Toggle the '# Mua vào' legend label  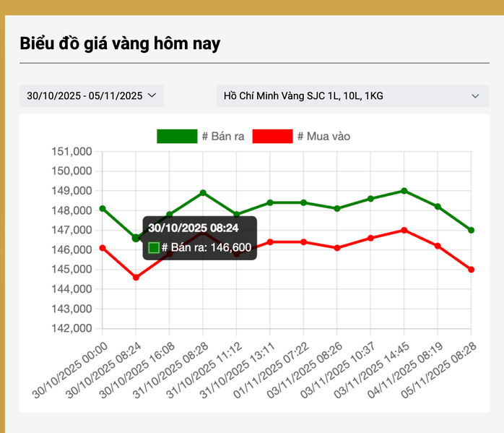click(x=323, y=136)
